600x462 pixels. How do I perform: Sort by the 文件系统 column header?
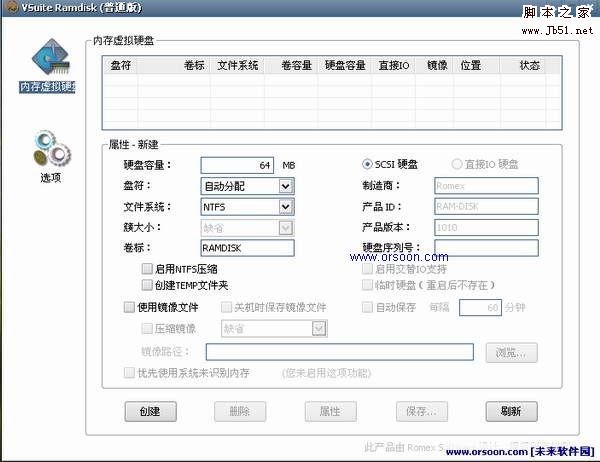pyautogui.click(x=237, y=65)
